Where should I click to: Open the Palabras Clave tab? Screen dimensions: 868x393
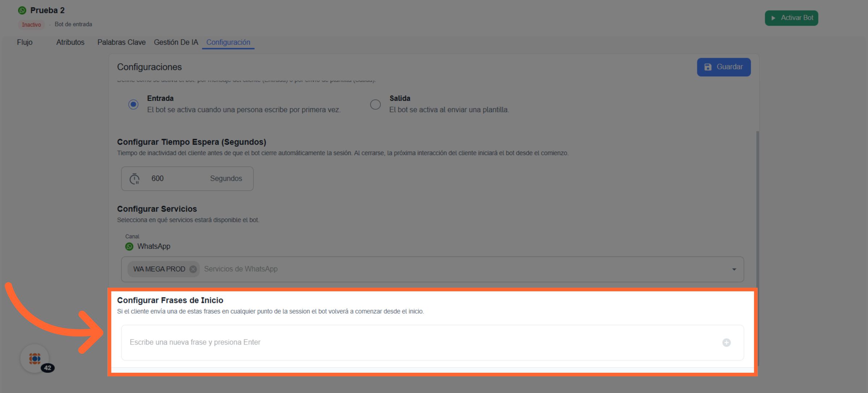121,42
